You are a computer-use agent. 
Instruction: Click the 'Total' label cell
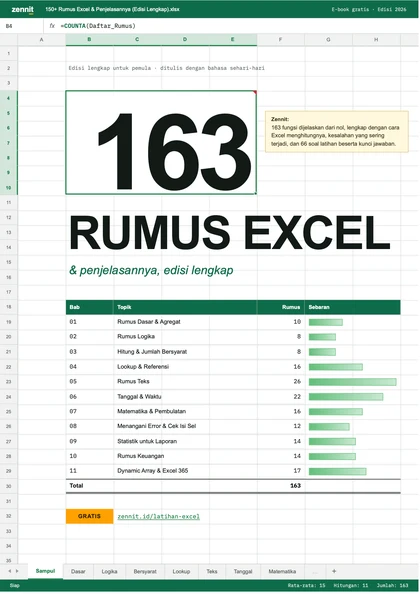(x=89, y=486)
